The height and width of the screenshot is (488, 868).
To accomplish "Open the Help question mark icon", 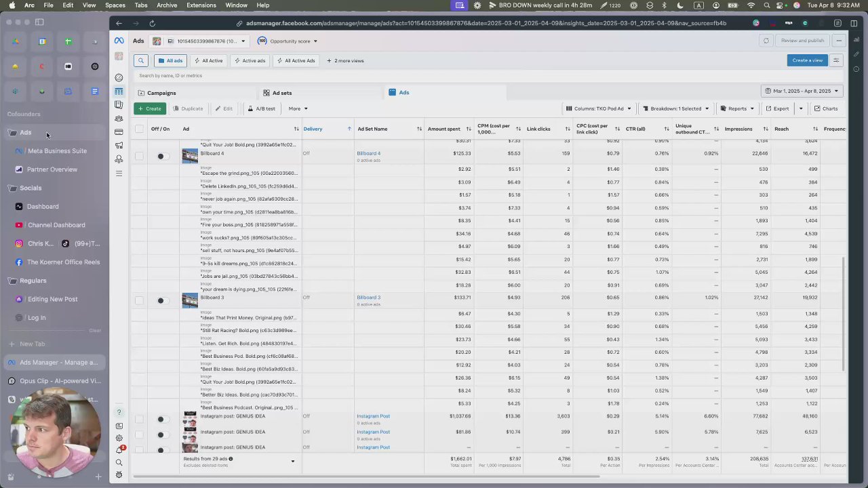I will 119,412.
